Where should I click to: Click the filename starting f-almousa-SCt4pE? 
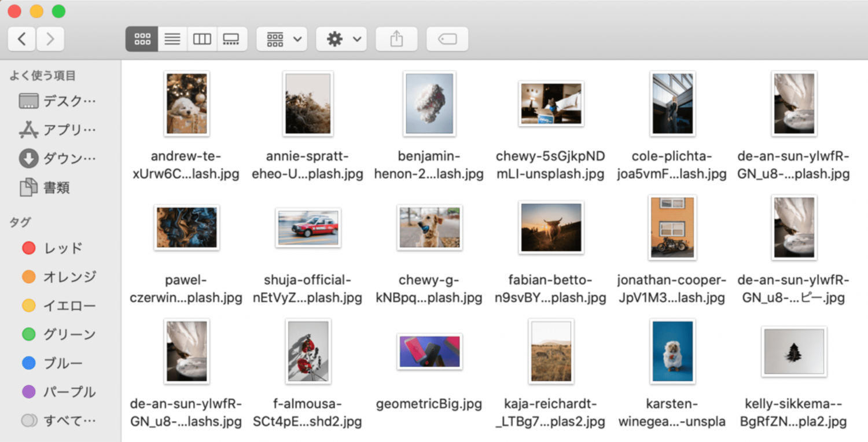308,413
